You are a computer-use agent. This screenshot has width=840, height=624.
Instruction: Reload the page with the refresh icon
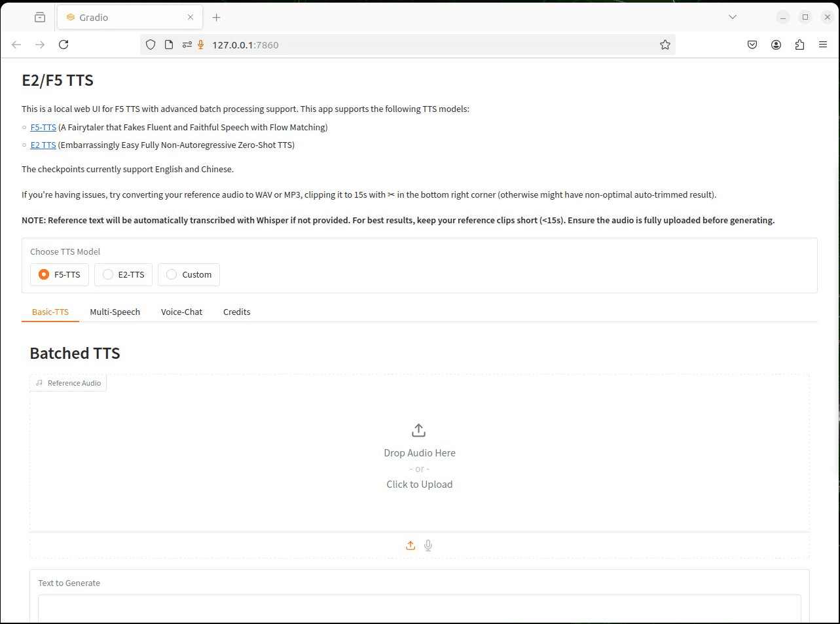pos(64,45)
